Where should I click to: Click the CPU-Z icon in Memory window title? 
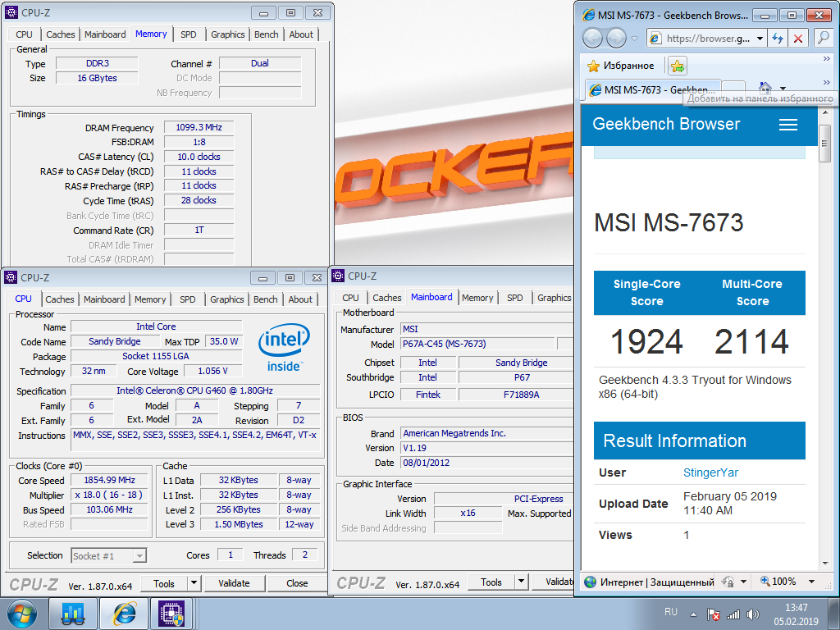pyautogui.click(x=11, y=12)
